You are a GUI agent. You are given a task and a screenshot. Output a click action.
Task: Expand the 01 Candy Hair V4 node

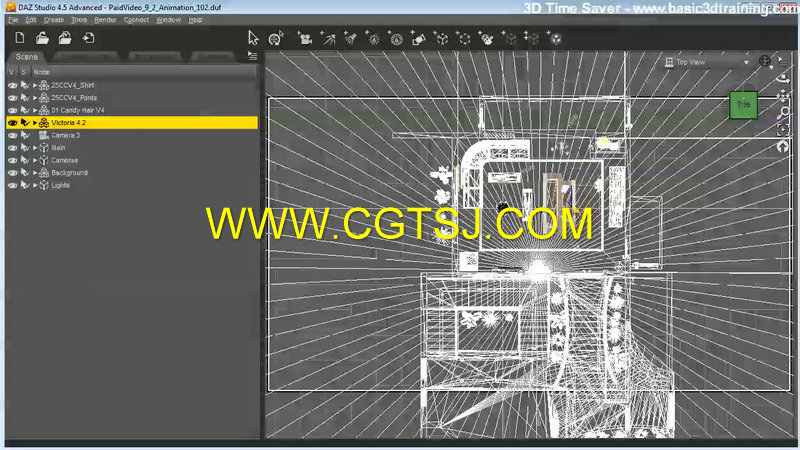pos(35,110)
